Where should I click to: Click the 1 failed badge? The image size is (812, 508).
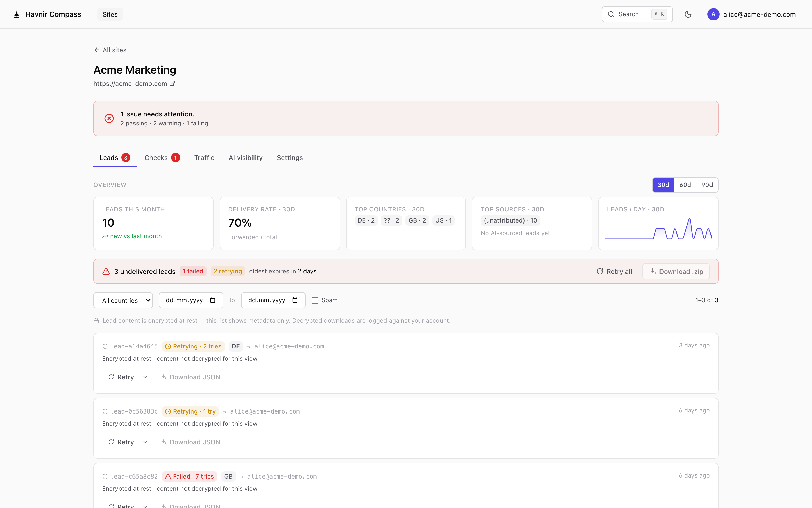(x=193, y=271)
